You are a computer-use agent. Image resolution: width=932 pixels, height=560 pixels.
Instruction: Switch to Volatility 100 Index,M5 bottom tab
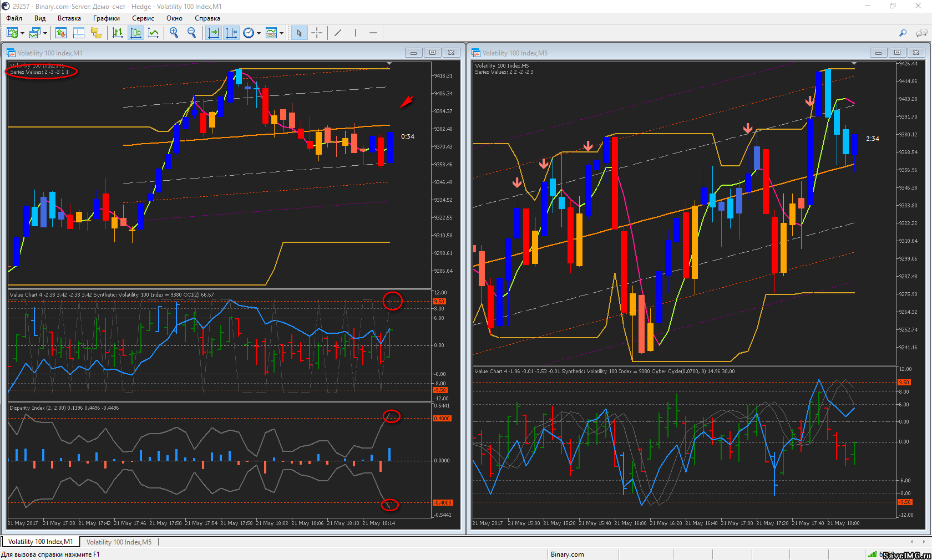click(x=119, y=542)
